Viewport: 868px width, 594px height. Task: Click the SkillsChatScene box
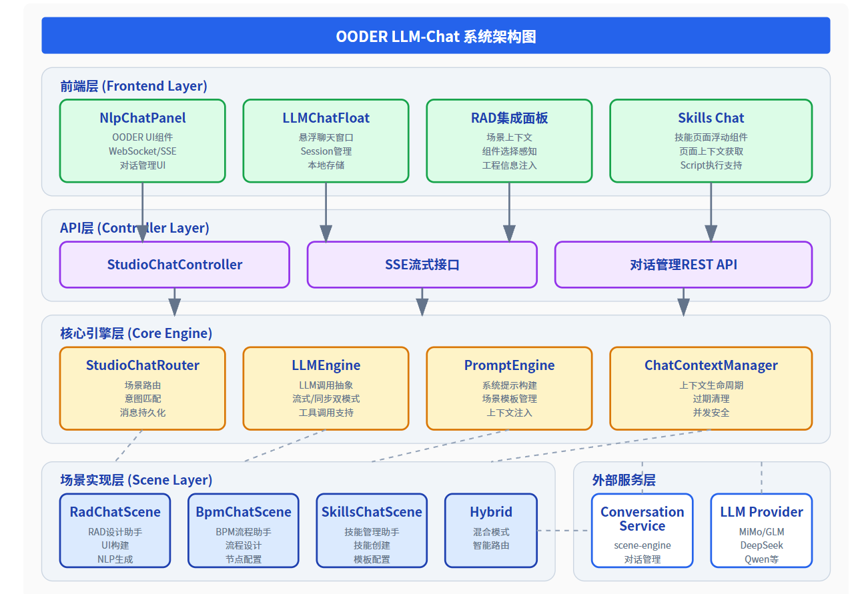tap(372, 531)
